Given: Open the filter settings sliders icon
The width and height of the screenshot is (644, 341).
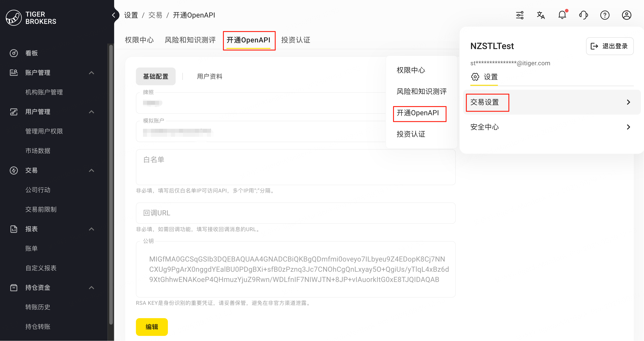Looking at the screenshot, I should pyautogui.click(x=520, y=15).
